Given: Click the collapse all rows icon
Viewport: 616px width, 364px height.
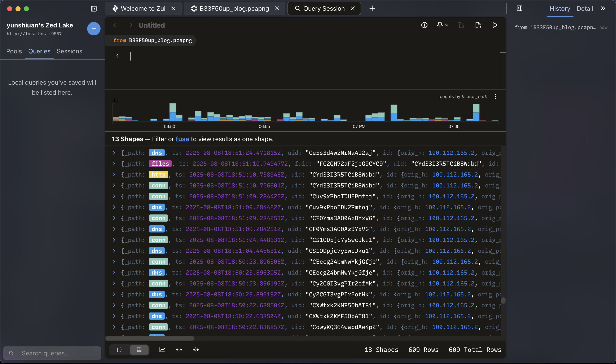Looking at the screenshot, I should 196,350.
